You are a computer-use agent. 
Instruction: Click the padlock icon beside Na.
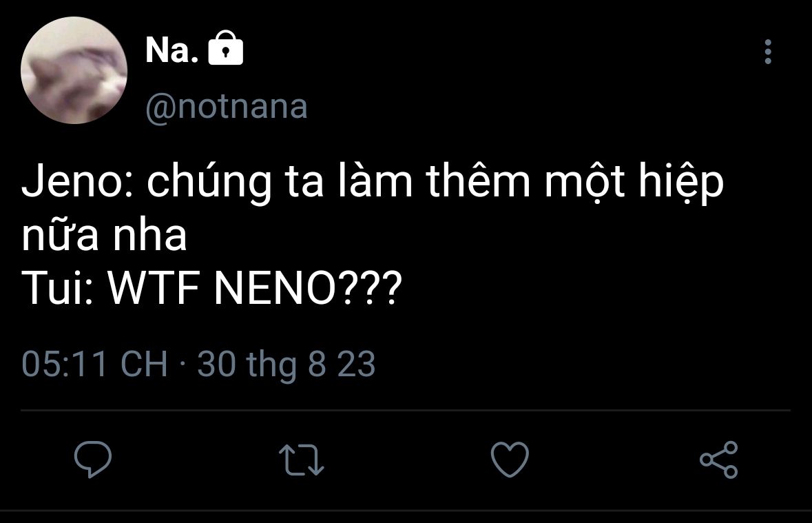click(x=225, y=50)
